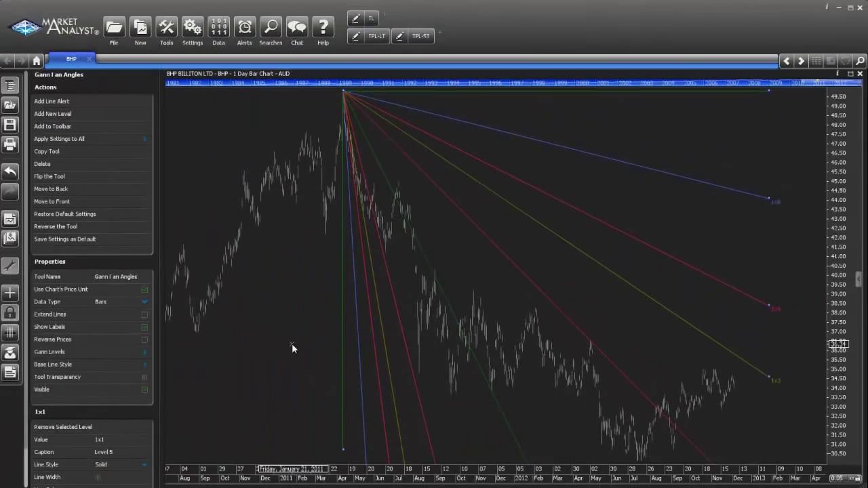The image size is (868, 488).
Task: Open the Alerts clock icon
Action: (x=245, y=28)
